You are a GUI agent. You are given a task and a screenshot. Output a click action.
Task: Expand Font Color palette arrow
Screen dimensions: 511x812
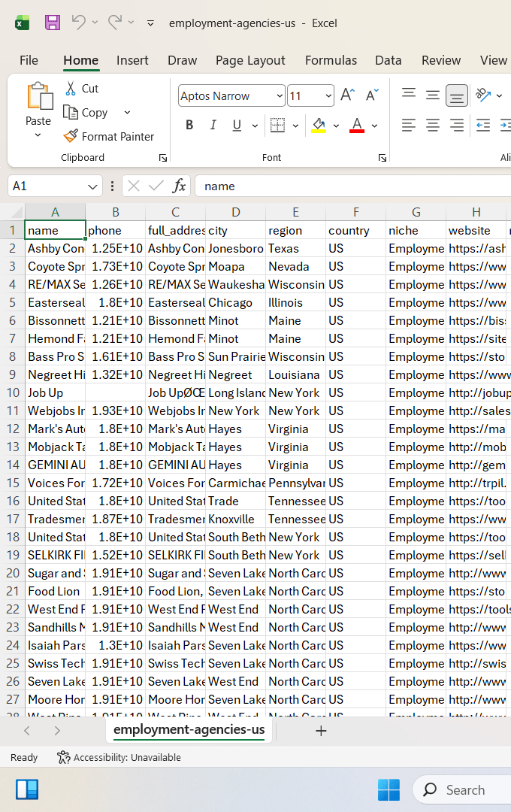(x=374, y=126)
